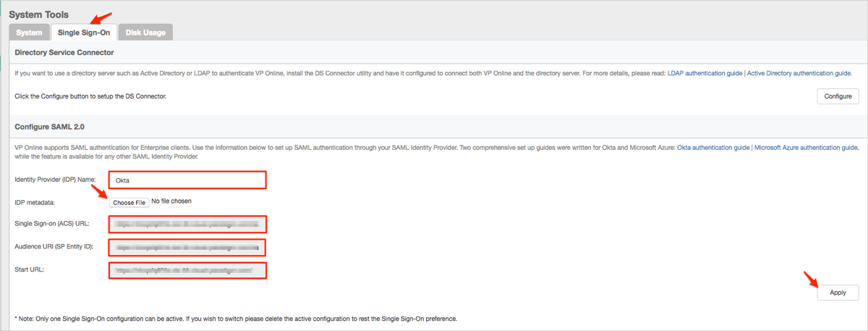
Task: Click the 'No file chosen' text
Action: [171, 201]
